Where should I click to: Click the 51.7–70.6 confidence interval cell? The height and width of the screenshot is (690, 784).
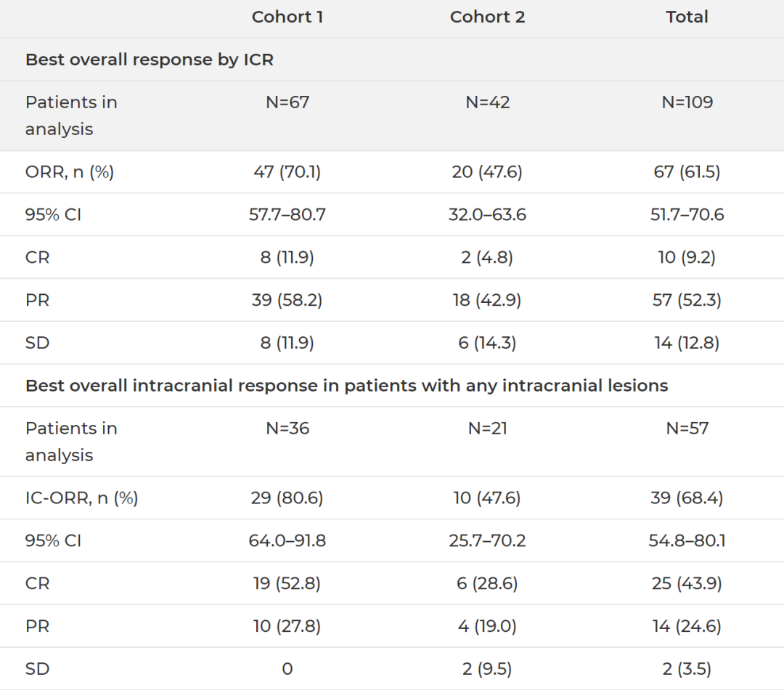[687, 215]
